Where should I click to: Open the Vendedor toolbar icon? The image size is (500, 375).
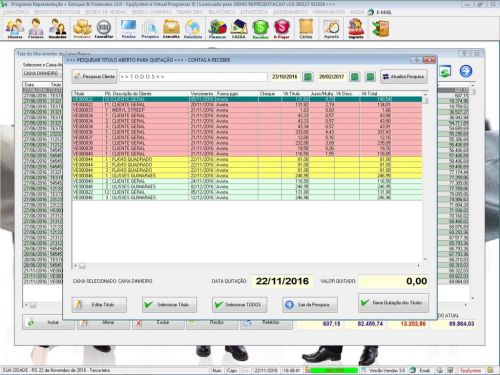pos(57,28)
